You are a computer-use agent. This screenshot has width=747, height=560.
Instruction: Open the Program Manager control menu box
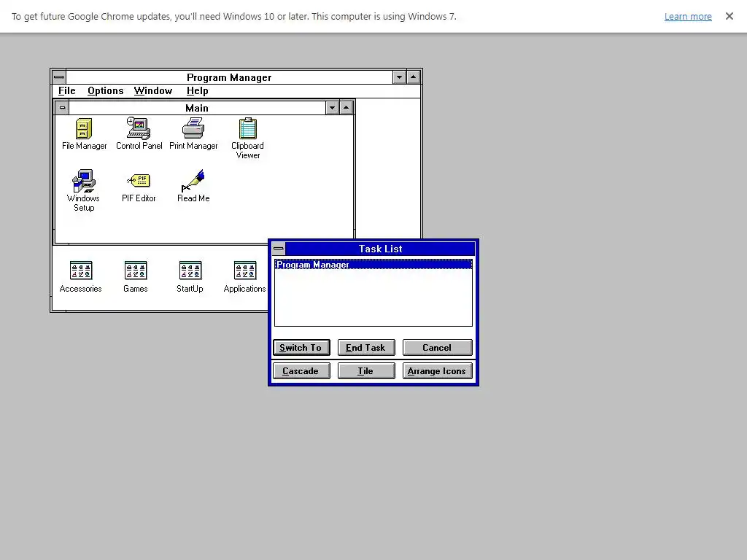[x=59, y=77]
